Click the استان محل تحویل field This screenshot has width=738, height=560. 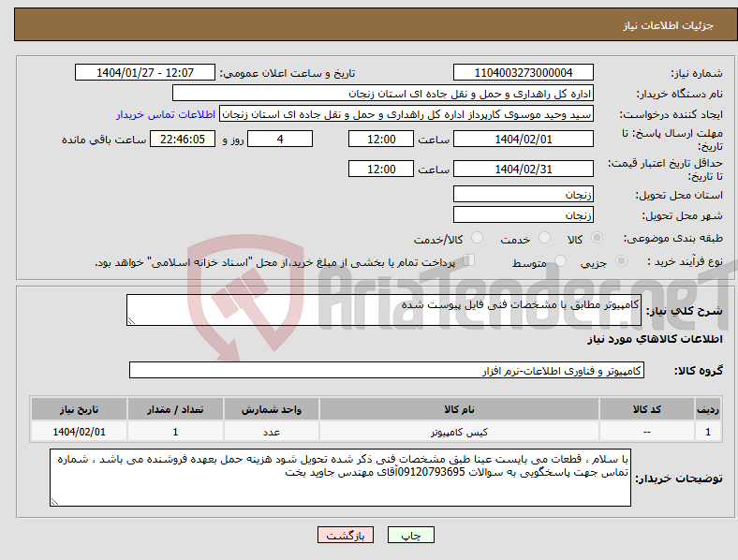click(523, 194)
